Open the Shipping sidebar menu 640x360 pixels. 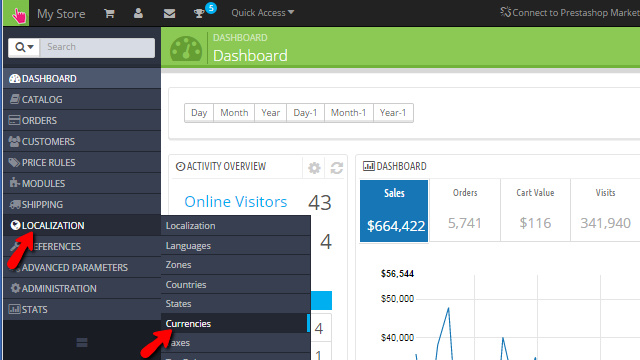tap(82, 204)
